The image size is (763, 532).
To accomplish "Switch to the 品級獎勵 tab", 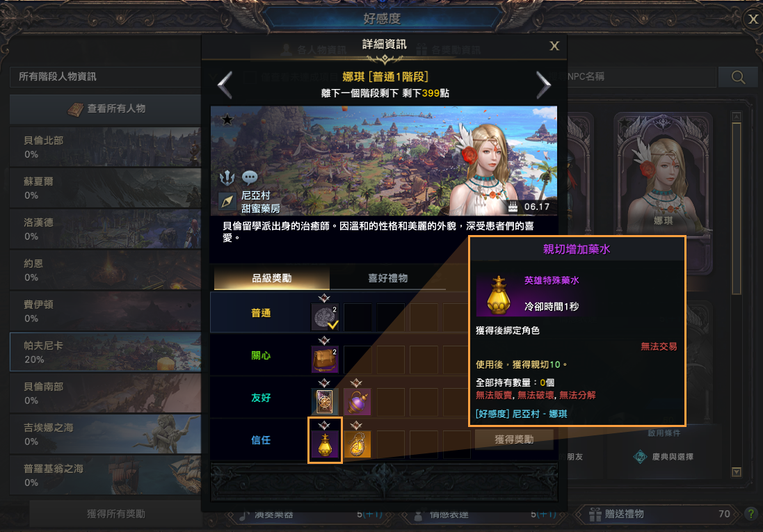I will pos(271,278).
